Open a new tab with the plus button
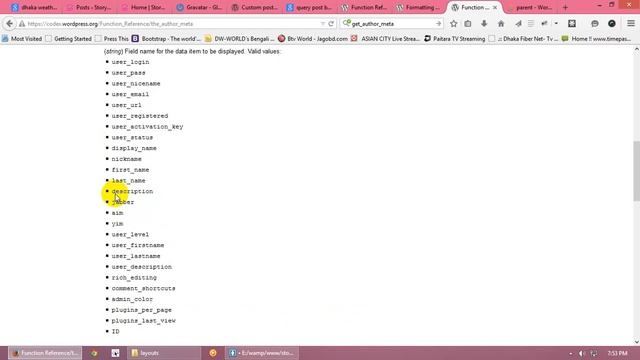The width and height of the screenshot is (640, 360). (565, 7)
